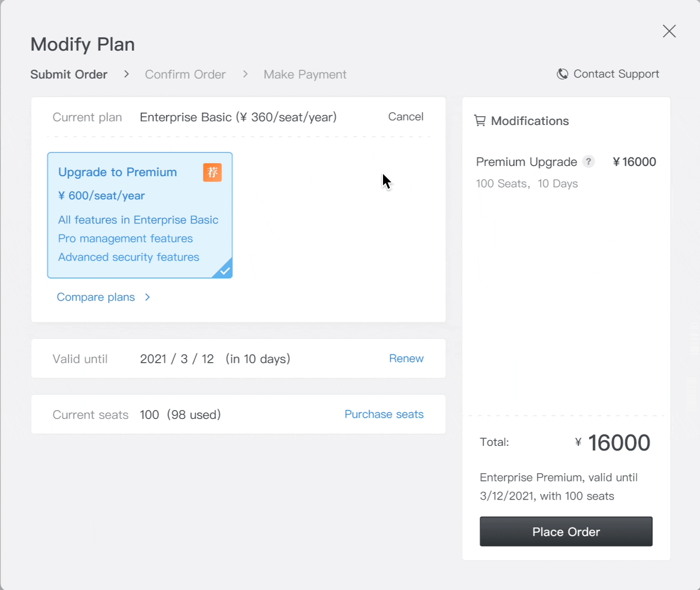Click the Contact Support phone icon
This screenshot has width=700, height=590.
pos(562,74)
